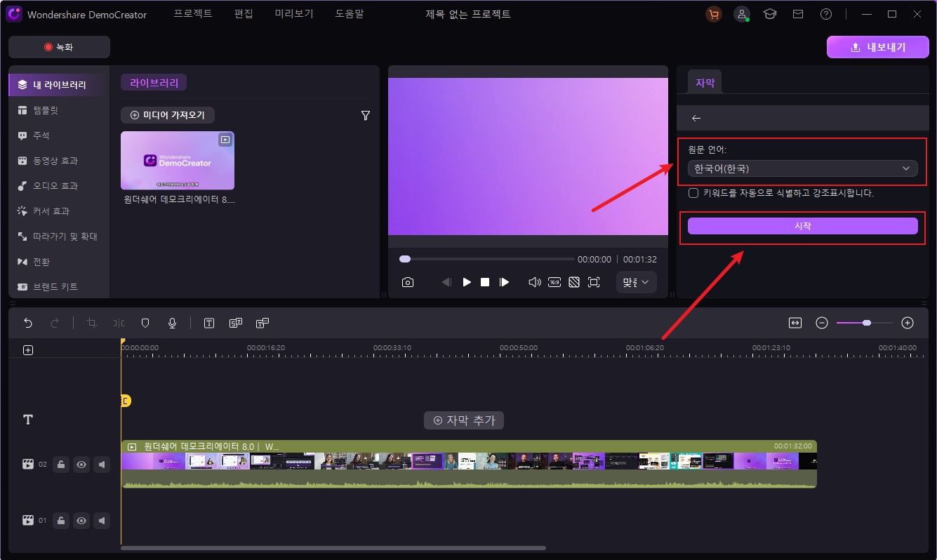This screenshot has width=937, height=560.
Task: Select the timeline crop tool
Action: pos(91,323)
